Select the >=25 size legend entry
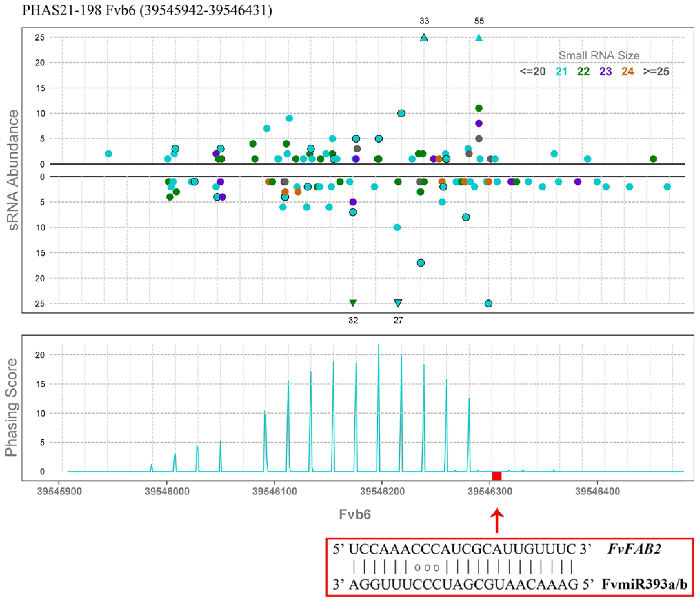This screenshot has height=602, width=700. (656, 72)
